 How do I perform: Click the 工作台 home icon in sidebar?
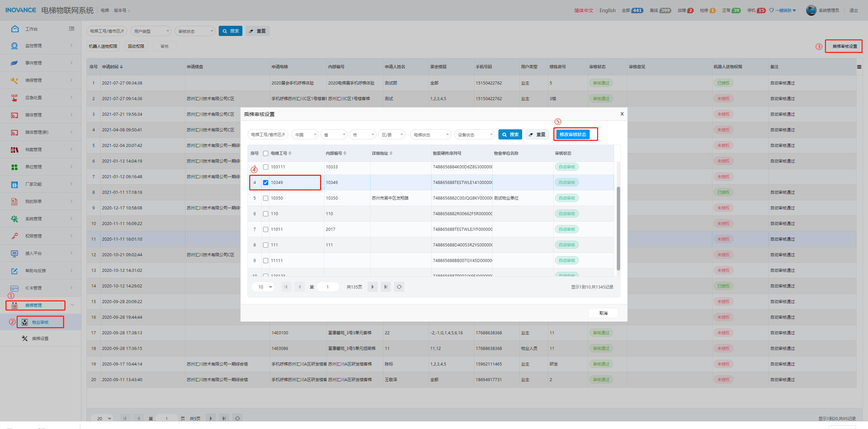pos(15,29)
